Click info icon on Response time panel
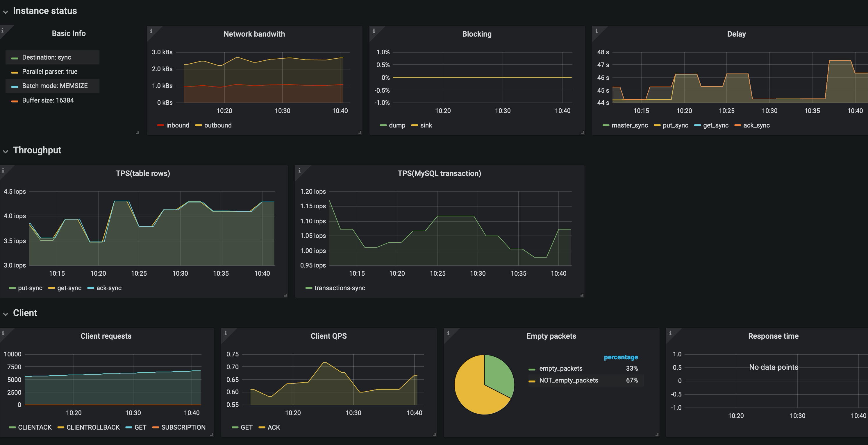Screen dimensions: 868x445 point(670,333)
